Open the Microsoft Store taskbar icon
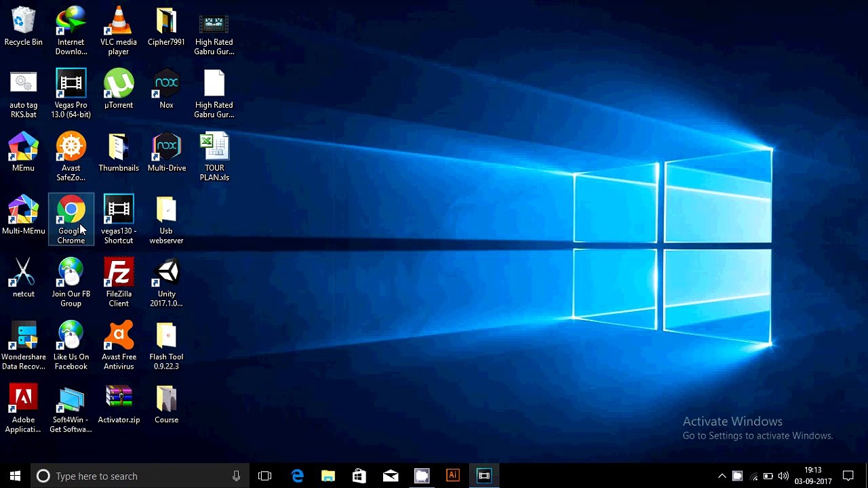This screenshot has height=488, width=868. point(359,476)
